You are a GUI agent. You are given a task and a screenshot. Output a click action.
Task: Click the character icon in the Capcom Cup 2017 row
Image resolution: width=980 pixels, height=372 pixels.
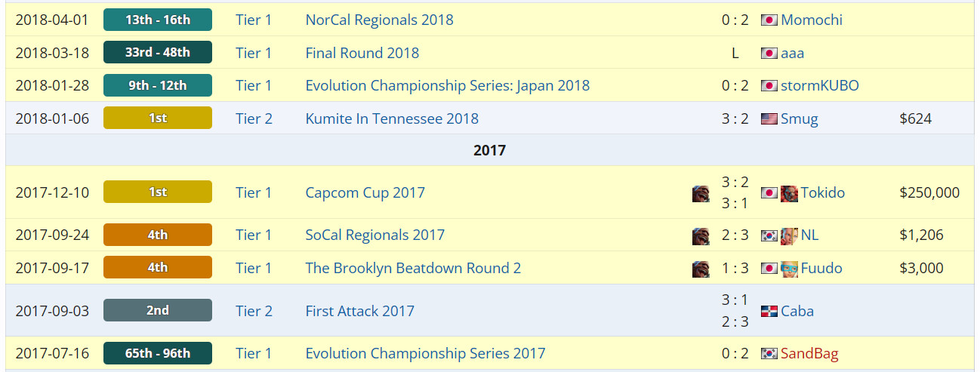coord(701,193)
